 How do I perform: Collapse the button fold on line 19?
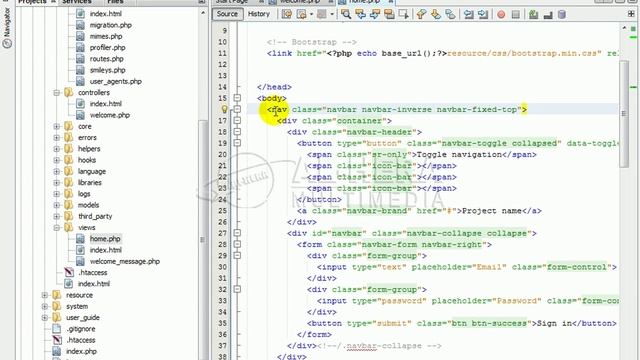[237, 143]
